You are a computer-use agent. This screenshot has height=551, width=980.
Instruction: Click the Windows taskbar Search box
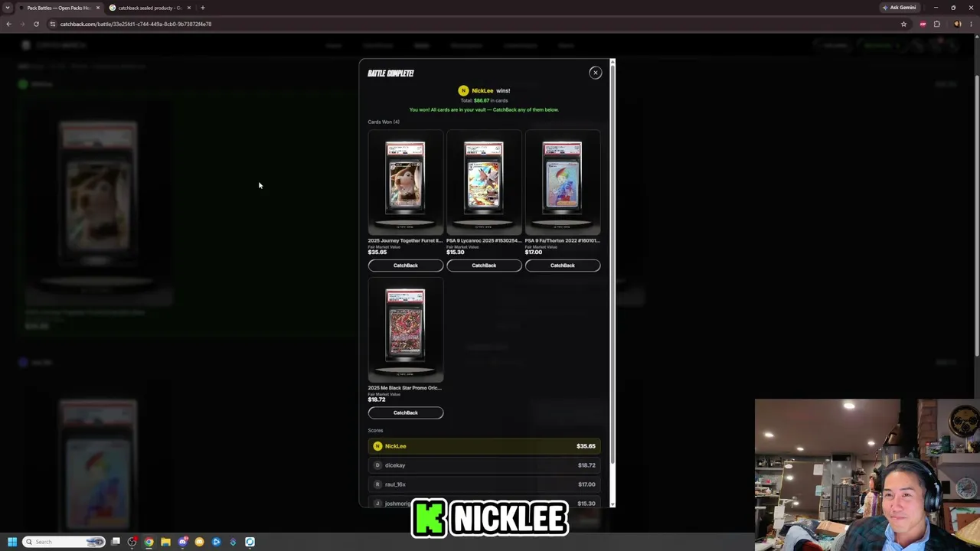[64, 542]
